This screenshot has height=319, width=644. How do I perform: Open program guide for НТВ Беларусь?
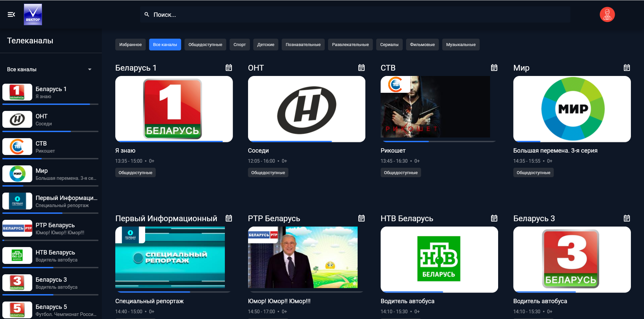point(494,218)
